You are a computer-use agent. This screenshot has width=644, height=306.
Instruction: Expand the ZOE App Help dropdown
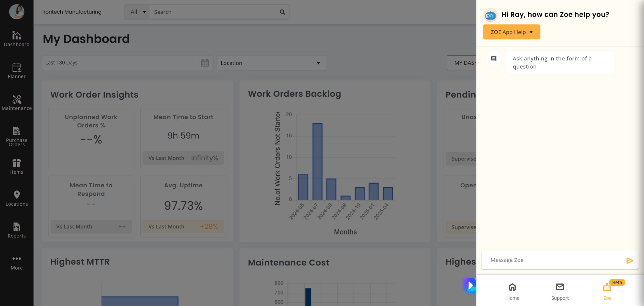click(x=511, y=32)
